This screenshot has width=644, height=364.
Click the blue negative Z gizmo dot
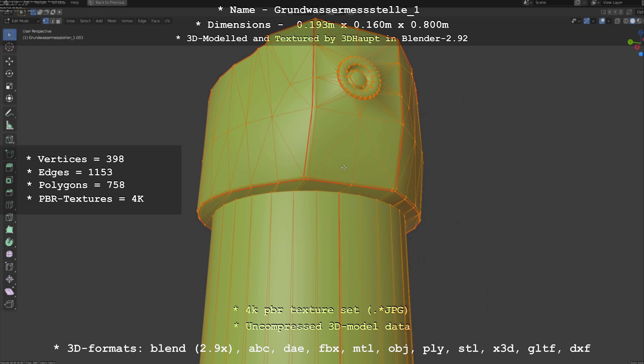(641, 54)
